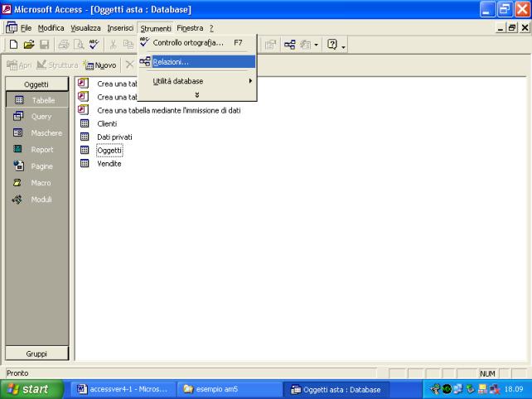Click the database window menu-bar icon
Screen dimensions: 532x399
point(12,27)
